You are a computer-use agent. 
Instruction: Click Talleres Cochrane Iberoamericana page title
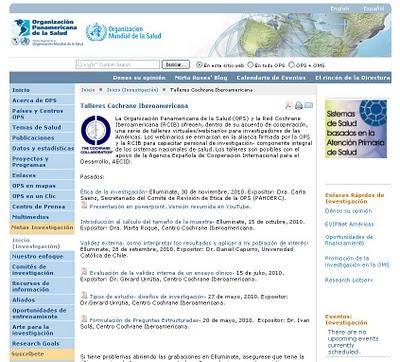(134, 106)
